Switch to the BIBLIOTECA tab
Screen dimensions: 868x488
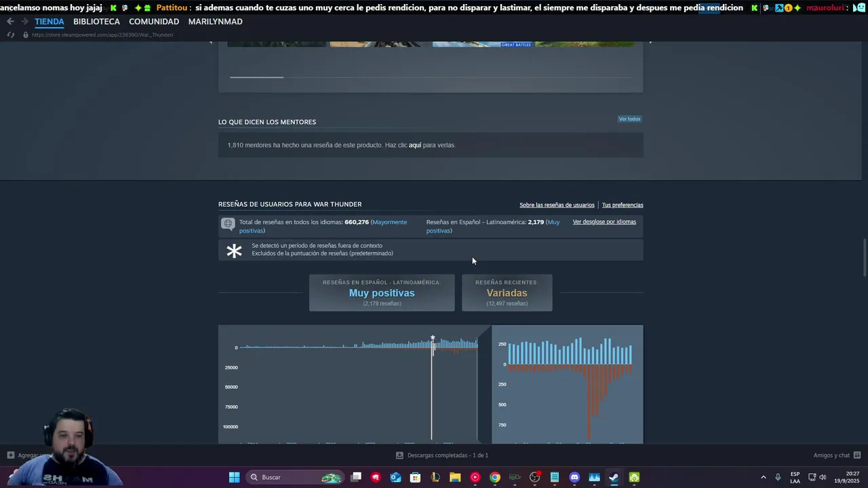tap(96, 22)
